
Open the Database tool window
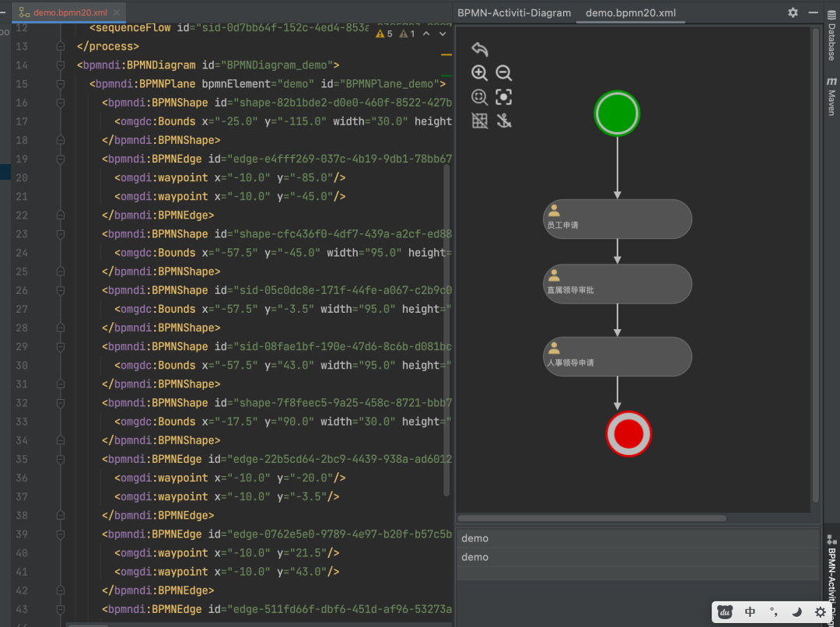831,35
